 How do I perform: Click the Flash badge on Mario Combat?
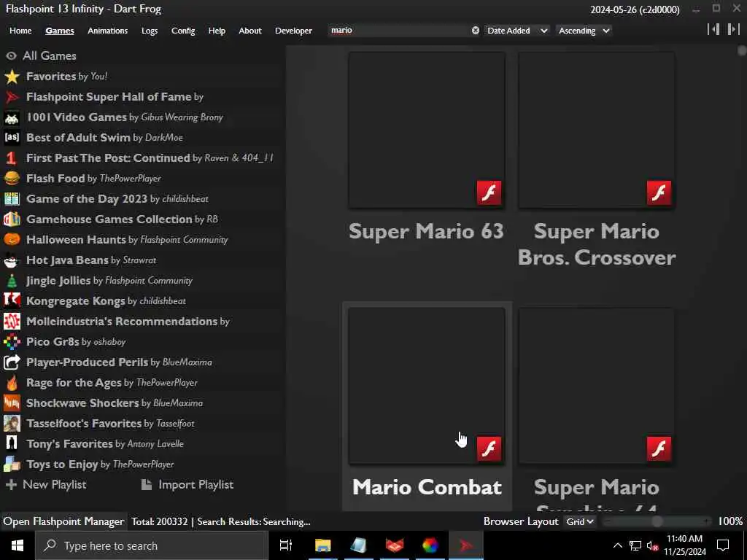click(x=489, y=448)
